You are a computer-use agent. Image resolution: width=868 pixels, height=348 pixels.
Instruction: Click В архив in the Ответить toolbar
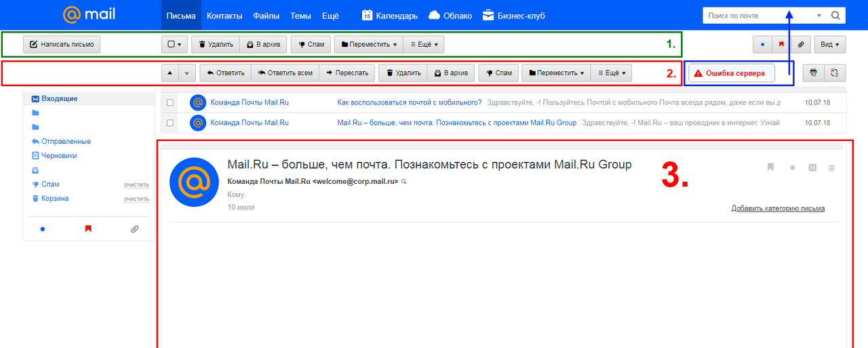click(451, 73)
